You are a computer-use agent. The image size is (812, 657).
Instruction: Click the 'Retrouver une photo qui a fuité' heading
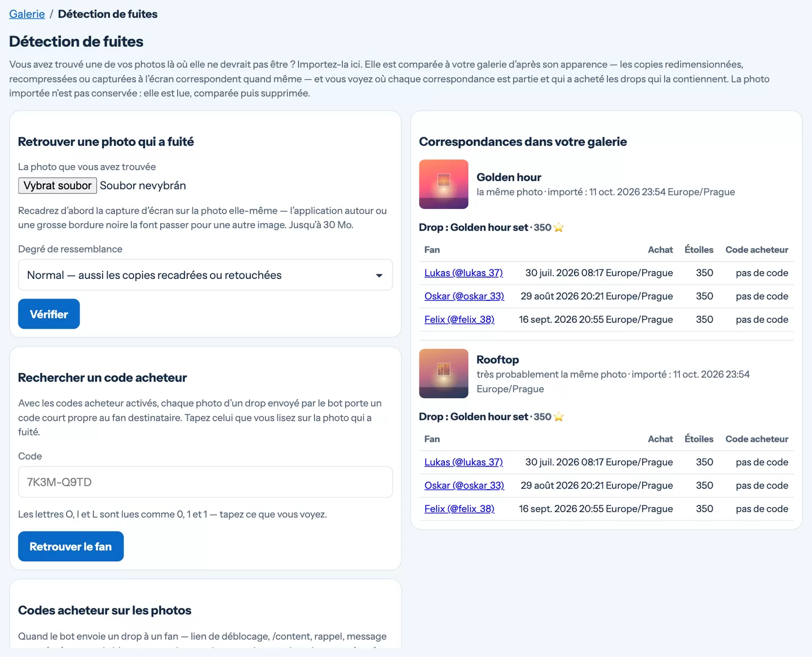click(106, 141)
